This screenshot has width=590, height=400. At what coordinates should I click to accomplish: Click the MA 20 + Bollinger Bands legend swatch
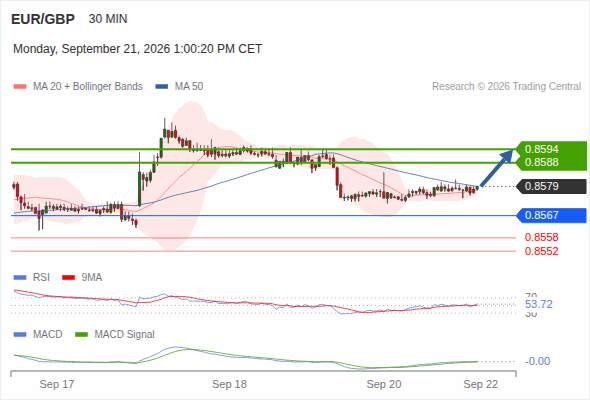coord(20,87)
